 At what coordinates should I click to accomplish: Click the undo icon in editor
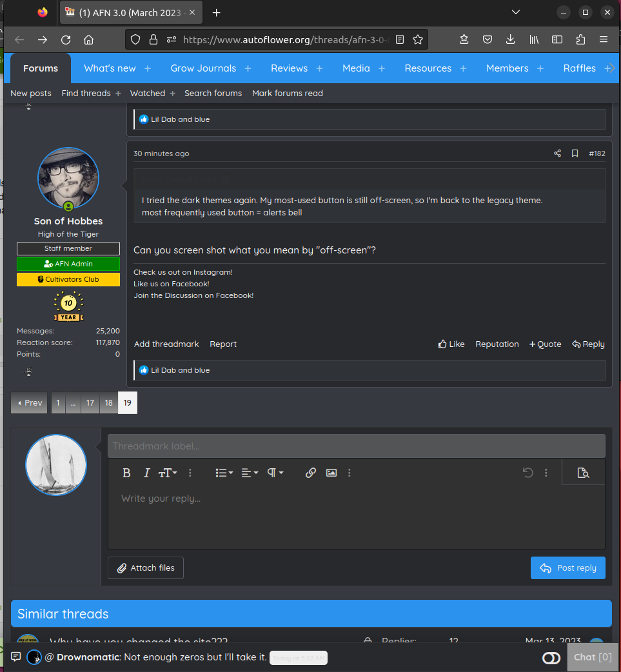click(527, 473)
